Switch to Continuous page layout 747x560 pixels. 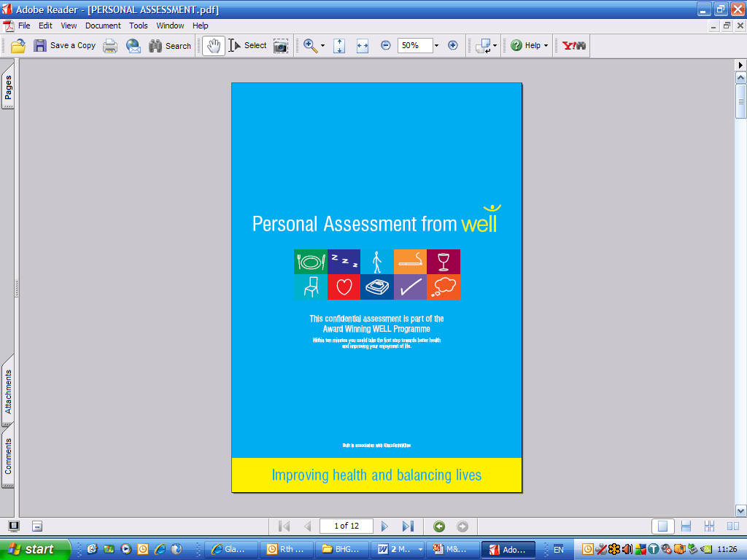[x=686, y=526]
